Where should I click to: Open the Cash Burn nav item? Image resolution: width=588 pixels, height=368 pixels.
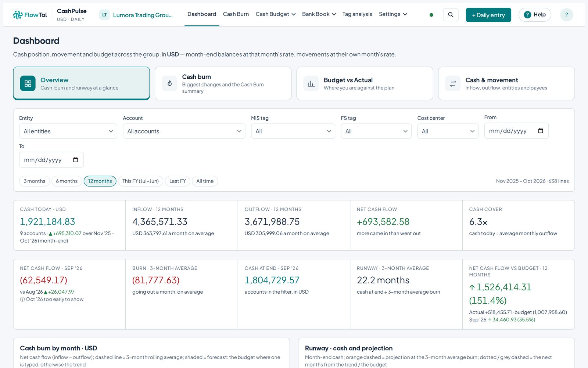(x=236, y=14)
